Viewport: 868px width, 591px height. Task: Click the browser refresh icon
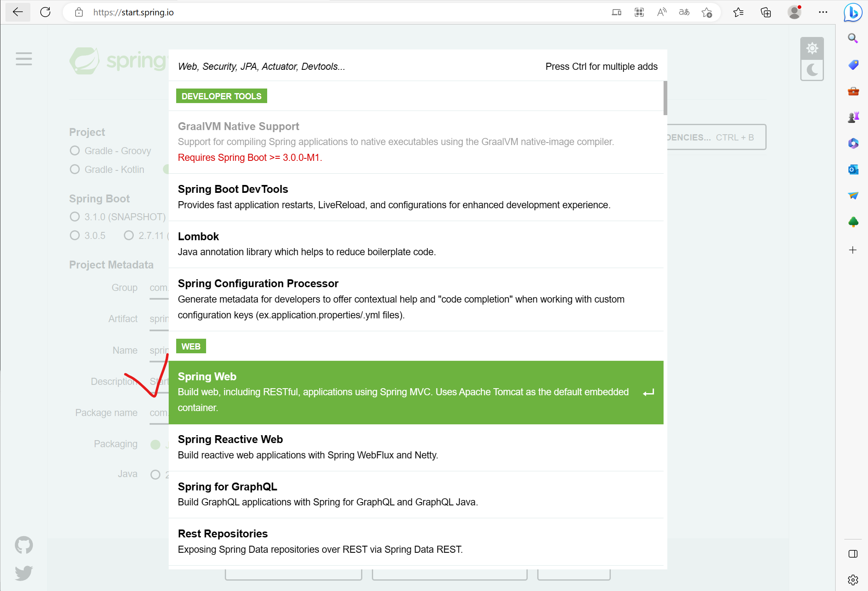[x=45, y=12]
